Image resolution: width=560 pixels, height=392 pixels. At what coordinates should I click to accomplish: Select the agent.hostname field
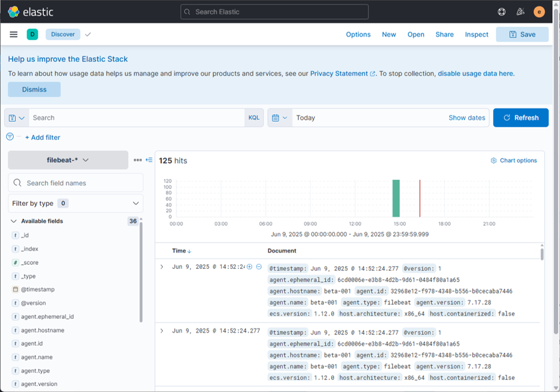point(43,330)
